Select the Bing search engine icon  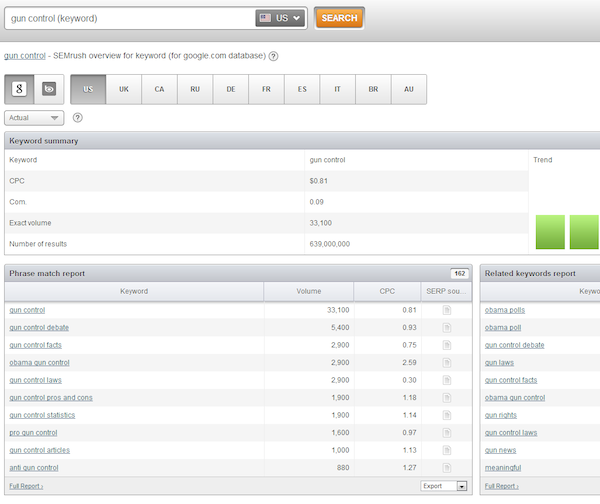(x=49, y=89)
